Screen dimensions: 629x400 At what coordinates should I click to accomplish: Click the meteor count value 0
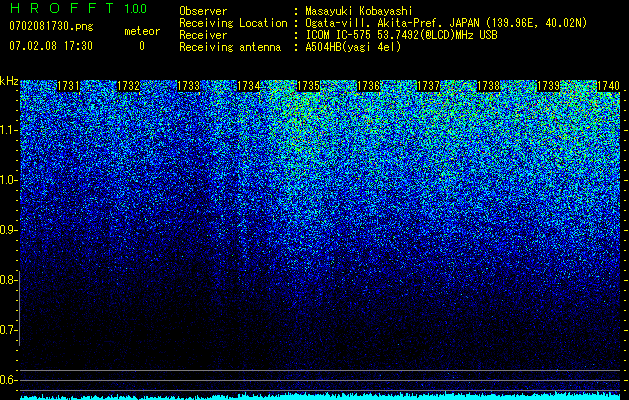[x=142, y=46]
